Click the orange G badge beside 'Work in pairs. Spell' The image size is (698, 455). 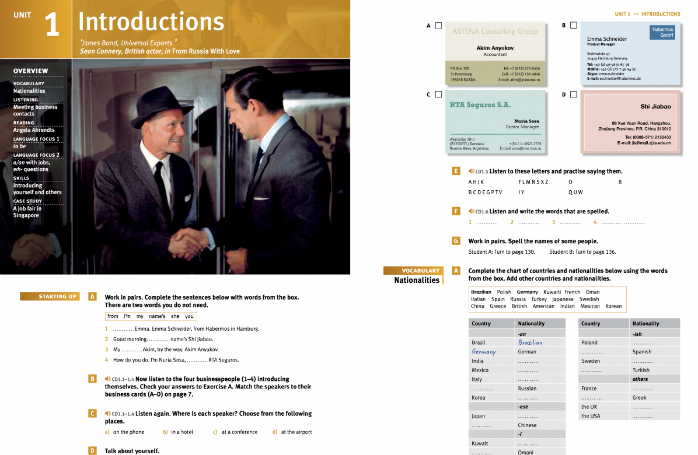(x=456, y=241)
